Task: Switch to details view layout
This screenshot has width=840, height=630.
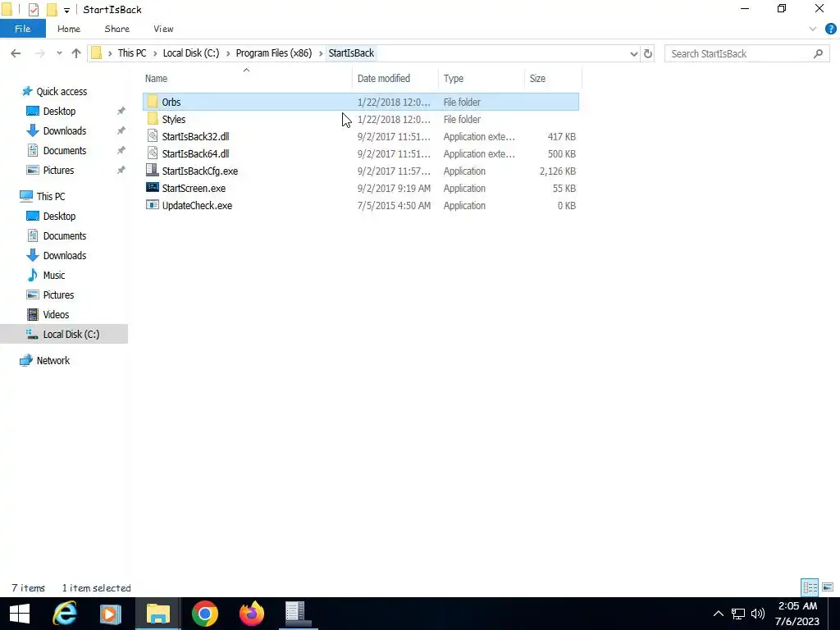Action: pyautogui.click(x=810, y=587)
